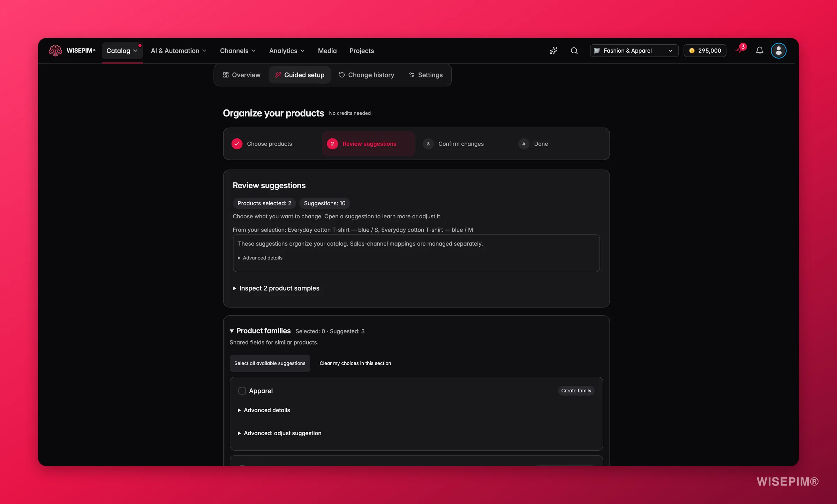Click the search magnifier icon
837x504 pixels.
(x=574, y=51)
